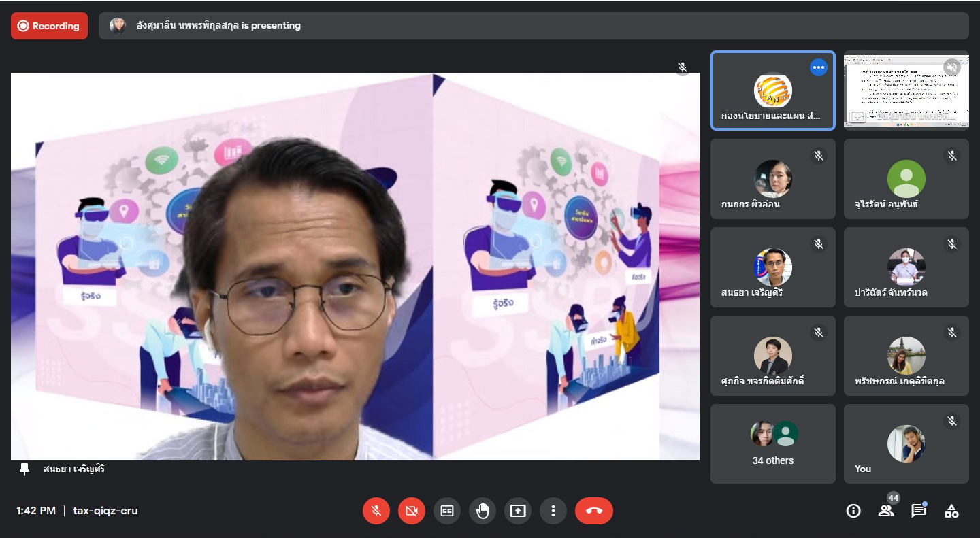The image size is (980, 538).
Task: Select the shared presentation screen thumbnail
Action: click(906, 90)
